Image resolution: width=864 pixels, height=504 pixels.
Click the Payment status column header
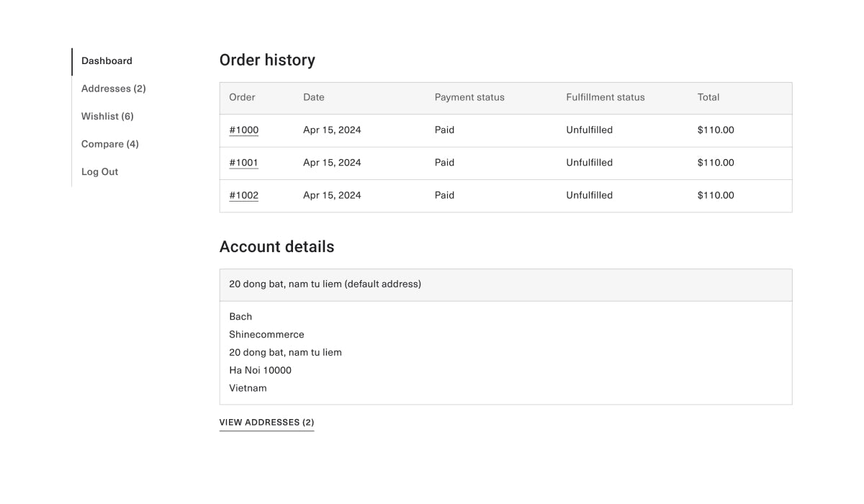pos(469,97)
